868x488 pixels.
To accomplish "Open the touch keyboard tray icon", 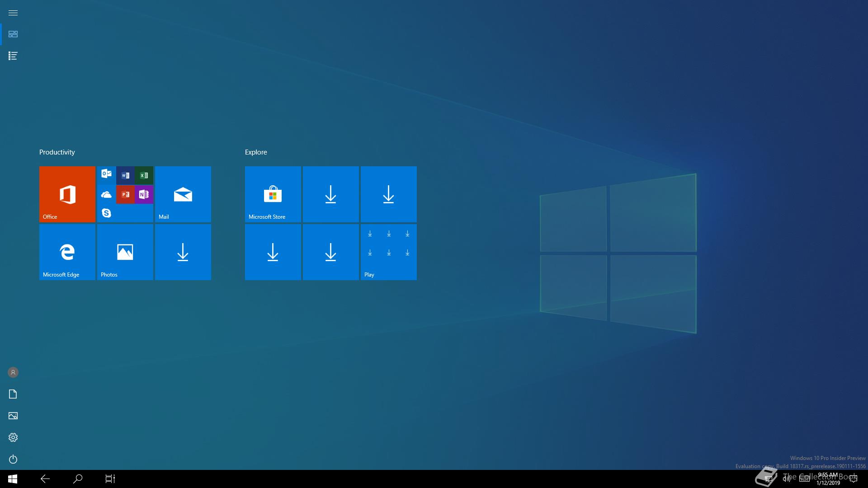I will [x=804, y=479].
